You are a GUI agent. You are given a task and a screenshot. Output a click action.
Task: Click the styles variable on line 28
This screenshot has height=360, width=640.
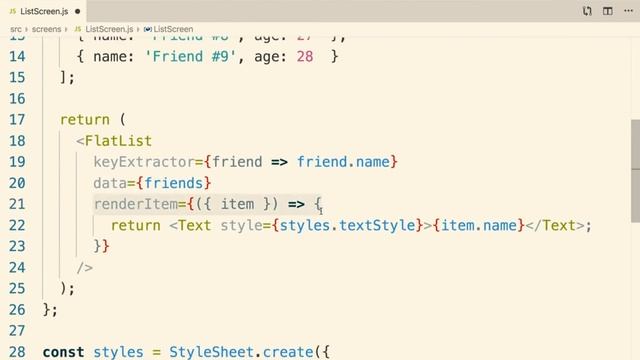tap(118, 352)
